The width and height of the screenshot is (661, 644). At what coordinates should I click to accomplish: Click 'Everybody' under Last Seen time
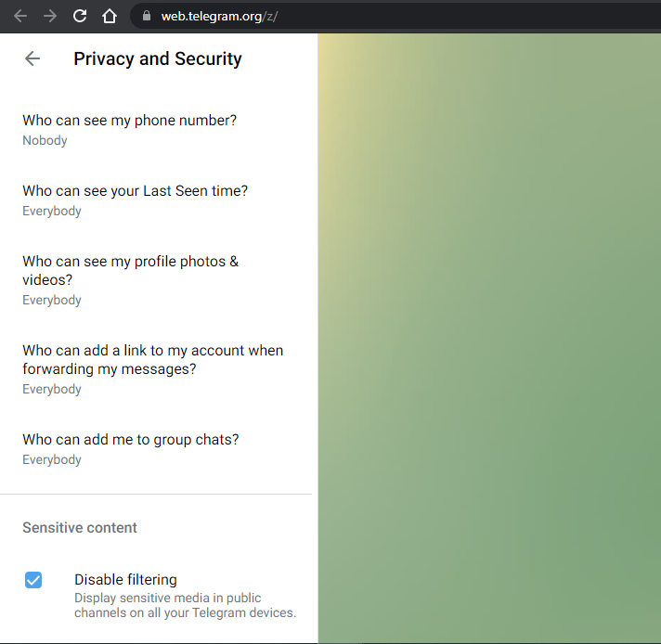click(x=52, y=211)
